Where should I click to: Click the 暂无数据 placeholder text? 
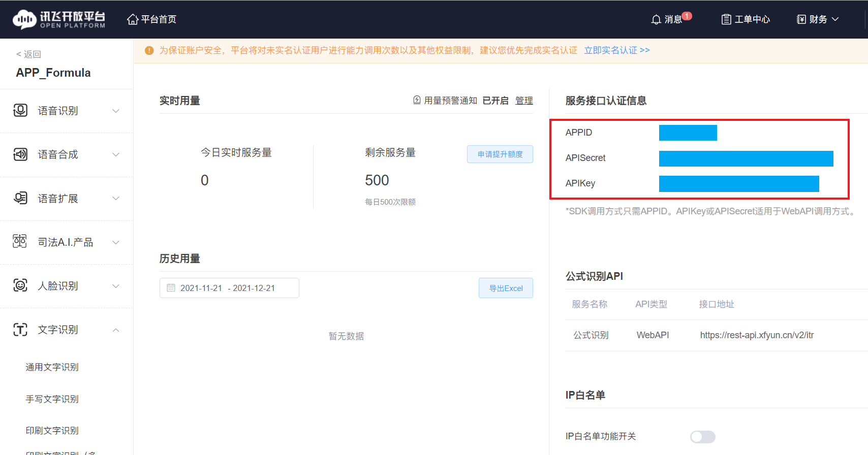pos(346,336)
